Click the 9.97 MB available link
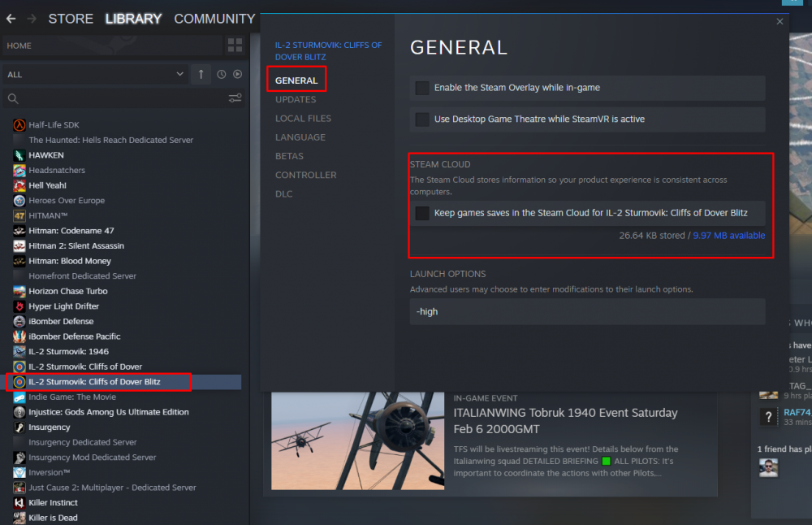This screenshot has width=812, height=525. (728, 236)
